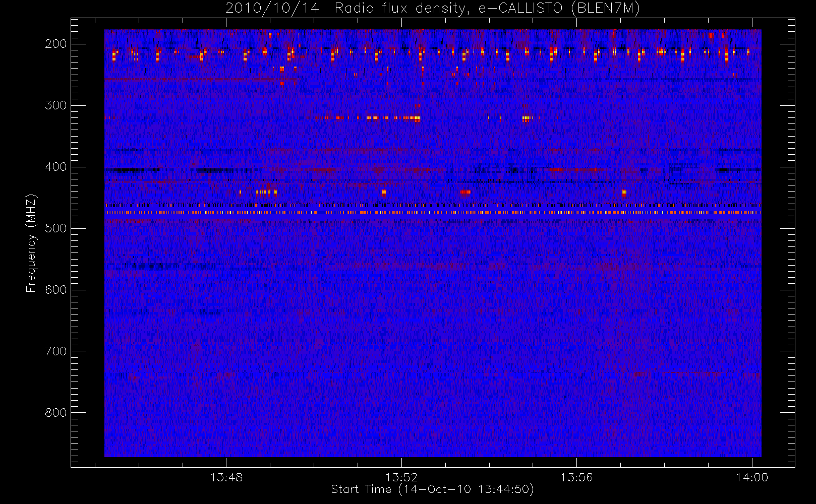Click the 13:56 time tick label
Screen dimensions: 816x504
(x=576, y=477)
